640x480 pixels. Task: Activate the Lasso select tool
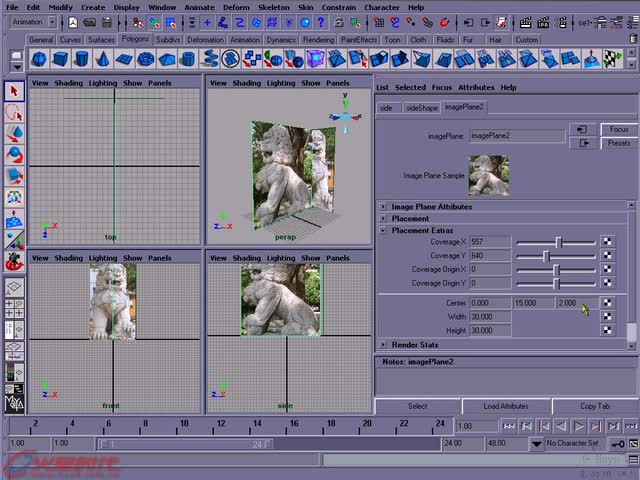(x=14, y=112)
